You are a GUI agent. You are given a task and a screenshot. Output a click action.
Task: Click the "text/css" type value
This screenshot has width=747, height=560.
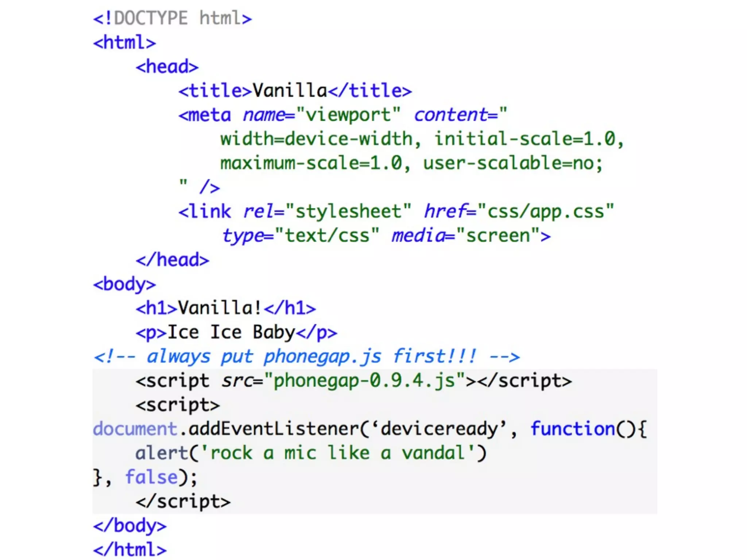[x=327, y=236]
